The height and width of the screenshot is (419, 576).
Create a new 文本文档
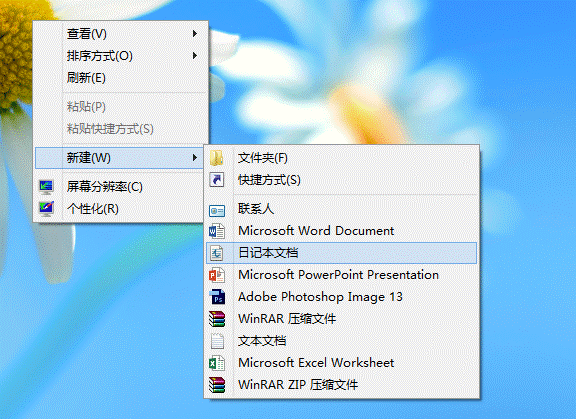(342, 341)
